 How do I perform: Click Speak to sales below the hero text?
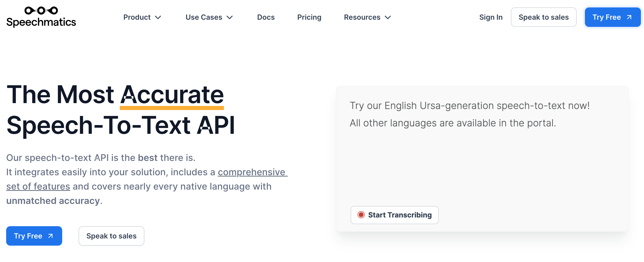[x=111, y=236]
